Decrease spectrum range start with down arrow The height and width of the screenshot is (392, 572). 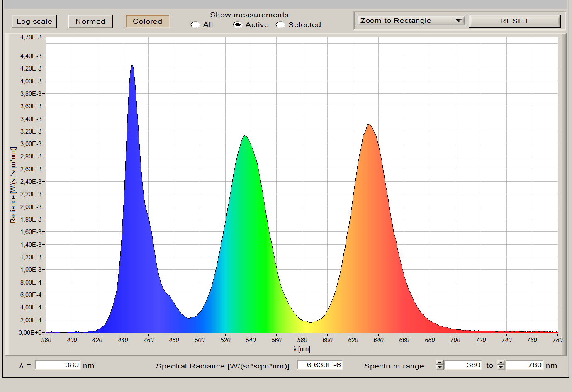[x=440, y=368]
